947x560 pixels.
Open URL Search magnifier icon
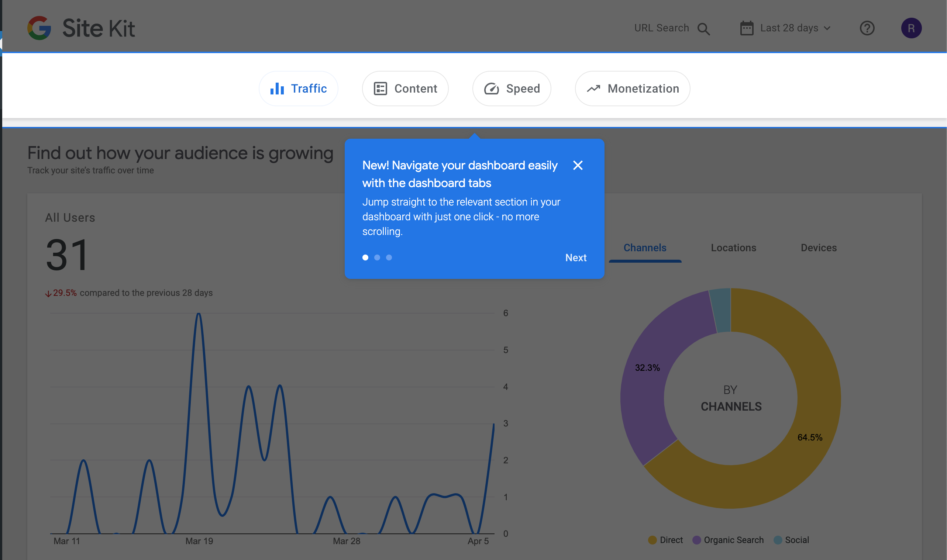(703, 29)
